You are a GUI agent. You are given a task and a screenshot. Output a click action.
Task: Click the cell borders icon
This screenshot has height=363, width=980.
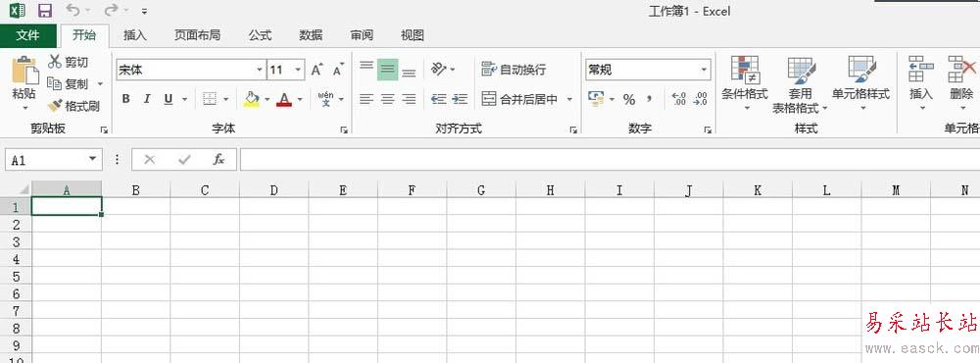click(x=210, y=99)
